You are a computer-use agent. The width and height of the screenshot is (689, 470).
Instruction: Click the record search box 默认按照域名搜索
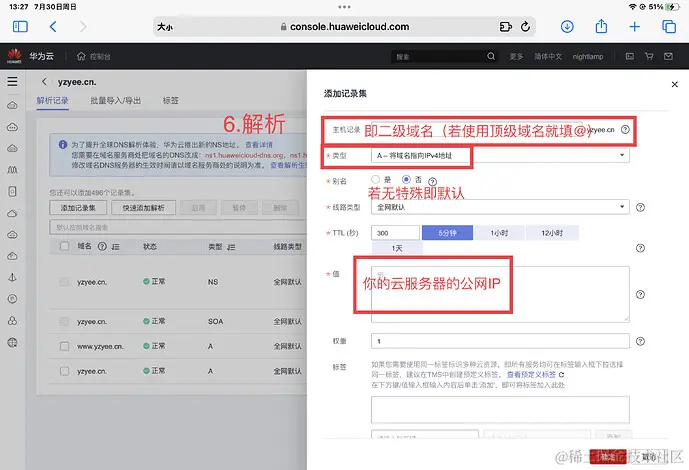[178, 228]
